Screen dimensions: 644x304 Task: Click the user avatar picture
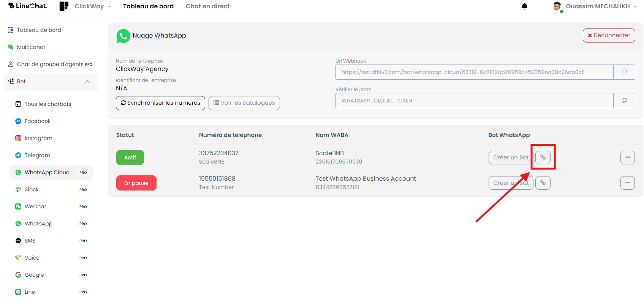pyautogui.click(x=557, y=6)
